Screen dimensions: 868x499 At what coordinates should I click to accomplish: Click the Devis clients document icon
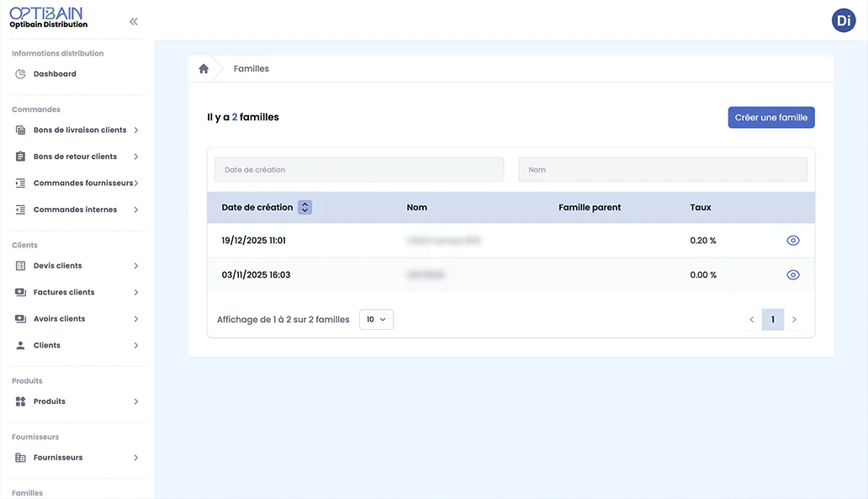tap(20, 266)
